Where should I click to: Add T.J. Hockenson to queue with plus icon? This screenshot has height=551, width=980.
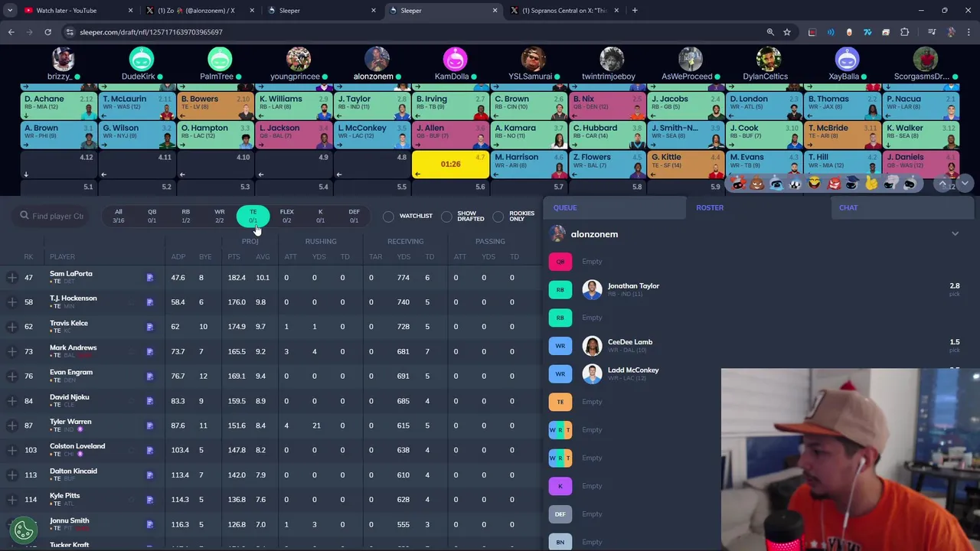coord(11,302)
